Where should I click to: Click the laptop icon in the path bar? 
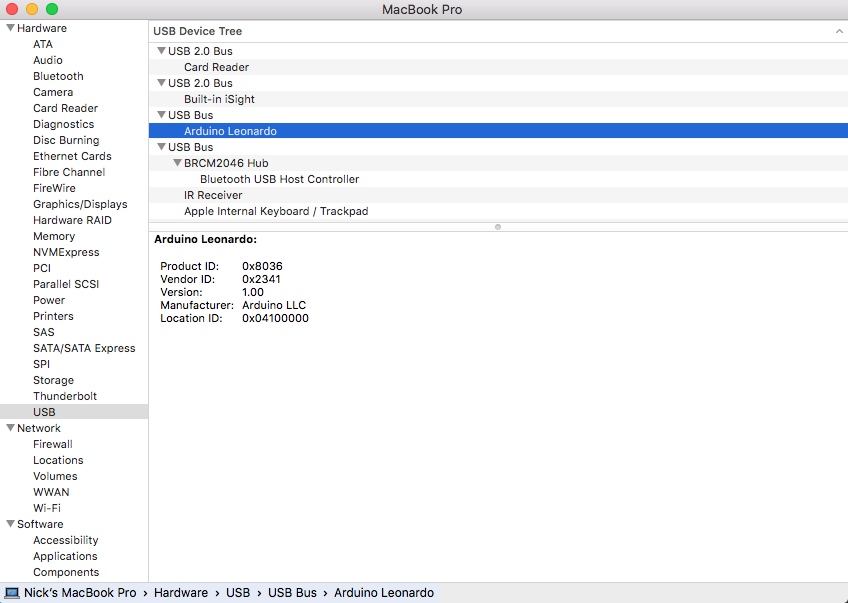tap(12, 593)
